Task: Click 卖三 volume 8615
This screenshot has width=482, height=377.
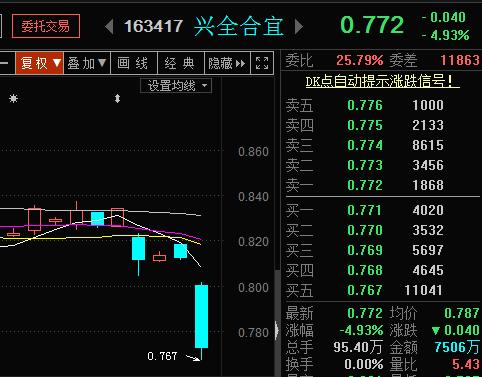Action: pyautogui.click(x=428, y=145)
